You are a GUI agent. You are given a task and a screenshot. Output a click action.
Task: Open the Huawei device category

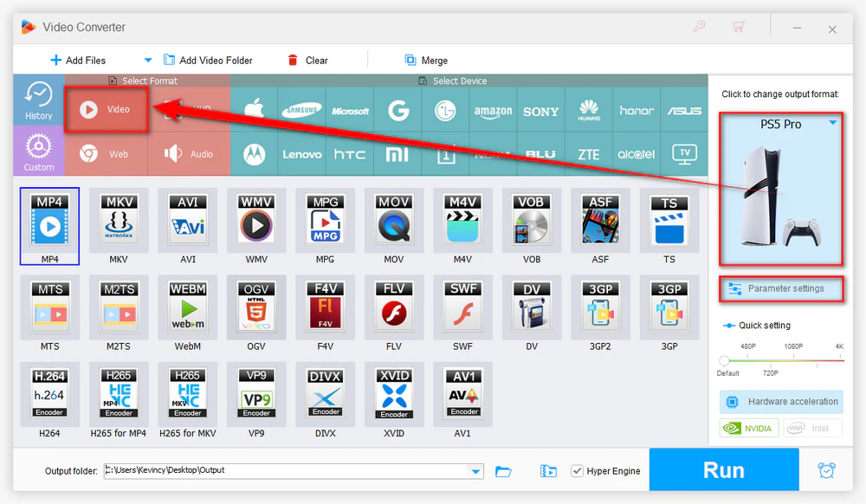[x=589, y=109]
